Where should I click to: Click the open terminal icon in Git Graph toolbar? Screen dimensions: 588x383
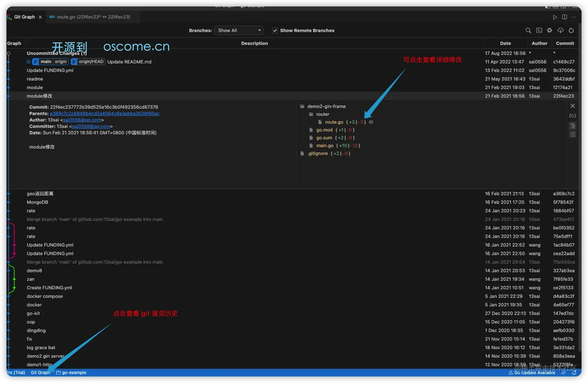pyautogui.click(x=539, y=30)
